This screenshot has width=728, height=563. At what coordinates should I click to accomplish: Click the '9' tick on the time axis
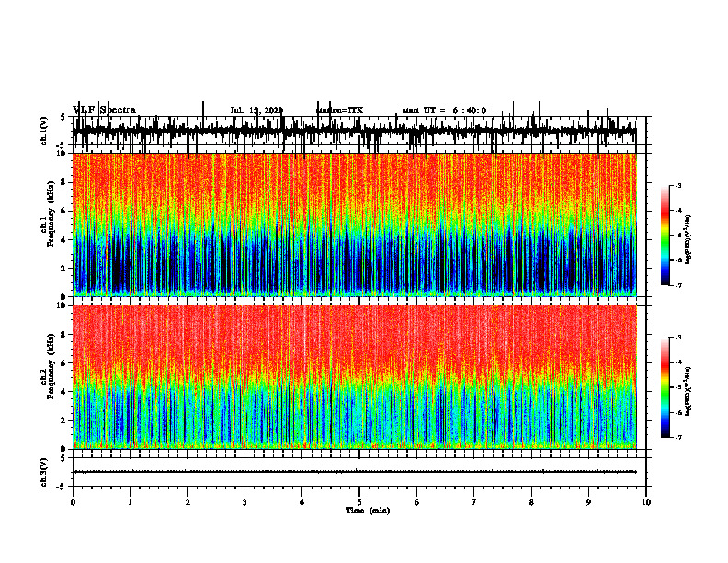588,502
